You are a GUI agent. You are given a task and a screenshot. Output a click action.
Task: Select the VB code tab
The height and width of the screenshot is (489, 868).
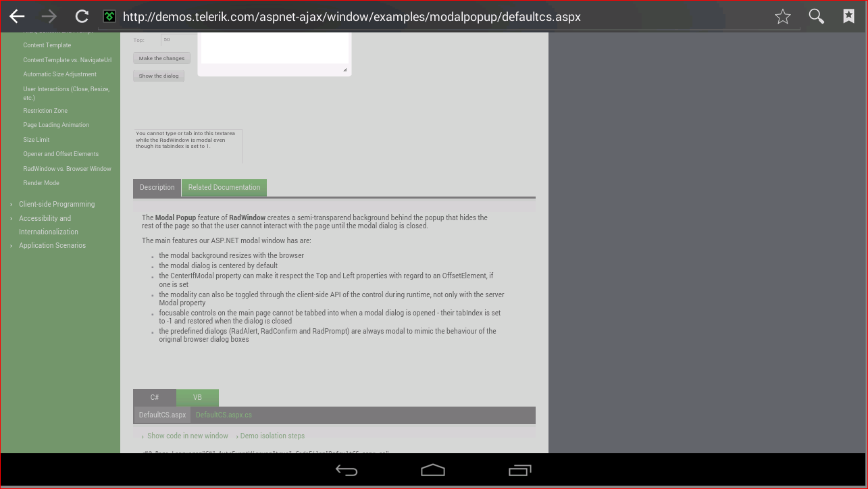pyautogui.click(x=197, y=398)
